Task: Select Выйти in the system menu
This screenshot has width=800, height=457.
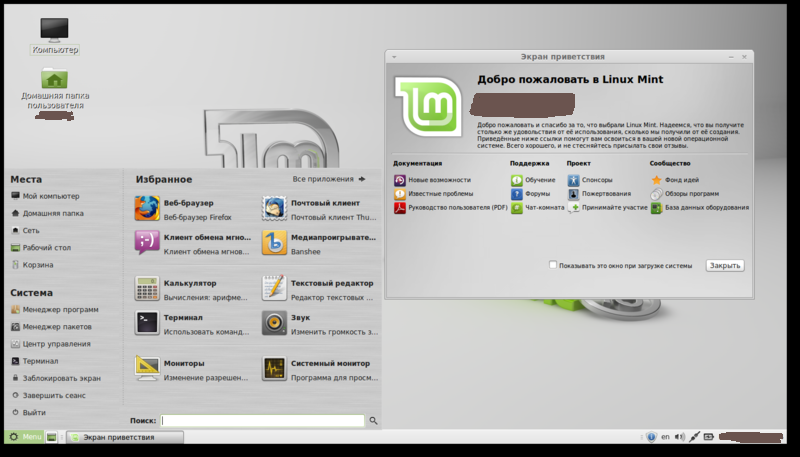Action: coord(28,413)
